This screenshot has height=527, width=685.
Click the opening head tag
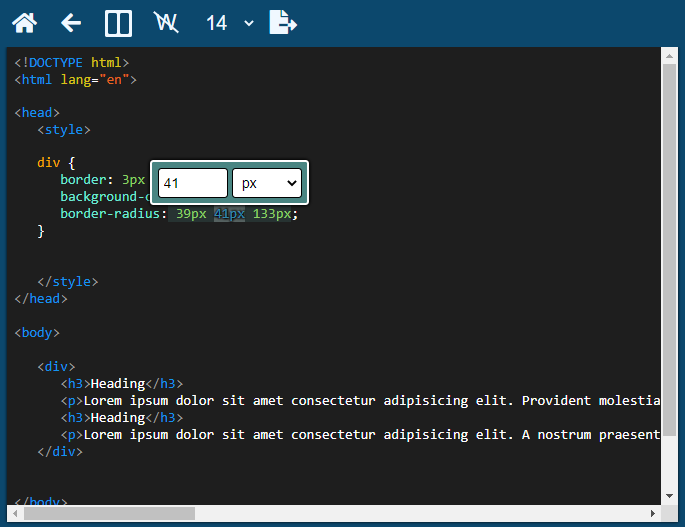(x=37, y=113)
